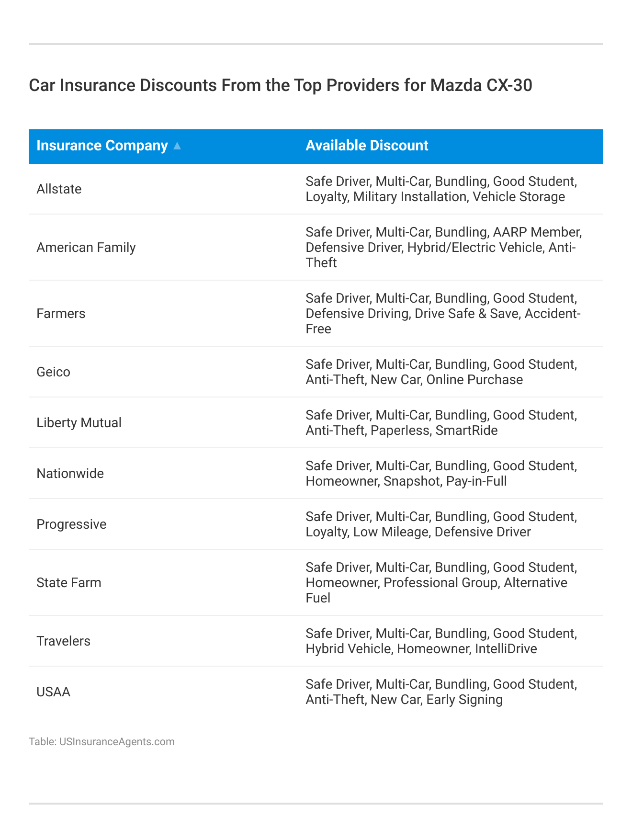Click the Geico row label
Viewport: 632px width, 840px height.
point(53,372)
